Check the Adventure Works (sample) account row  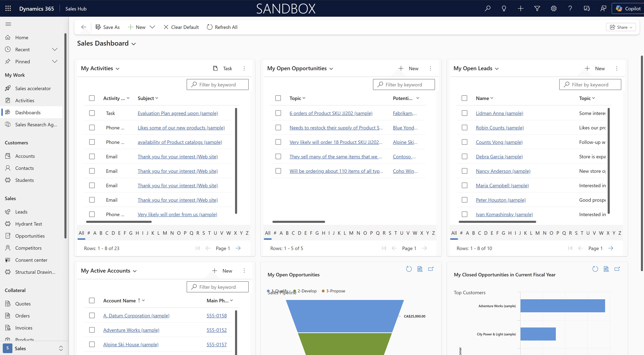click(92, 330)
